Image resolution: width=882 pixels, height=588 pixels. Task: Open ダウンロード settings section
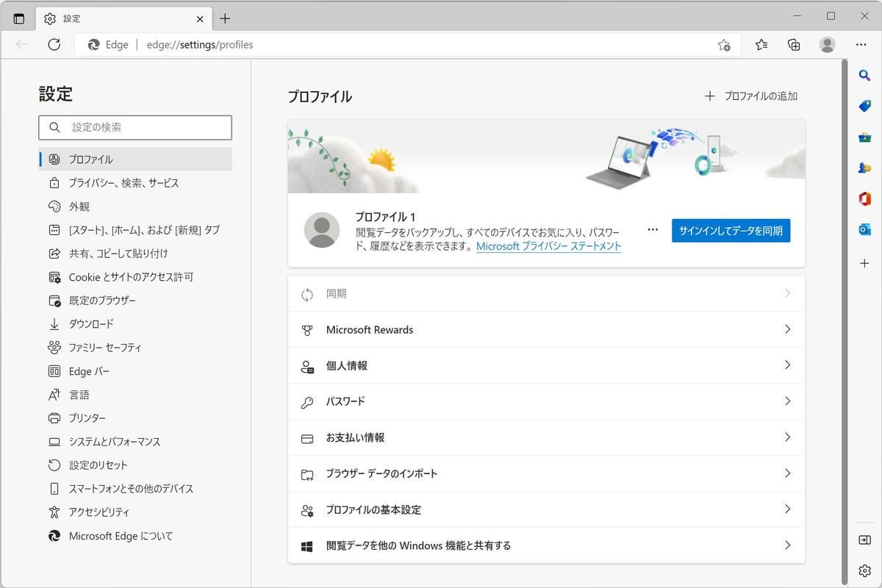pos(135,324)
